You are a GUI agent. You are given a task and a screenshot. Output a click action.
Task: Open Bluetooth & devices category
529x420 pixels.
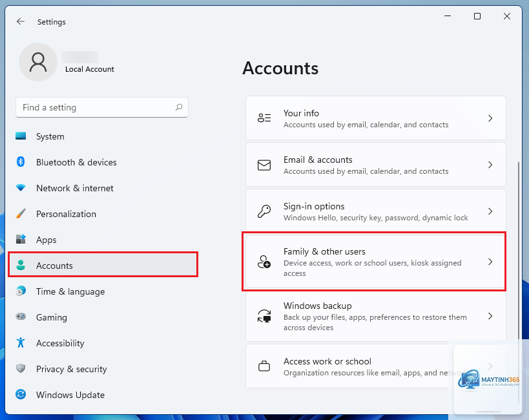click(x=76, y=162)
